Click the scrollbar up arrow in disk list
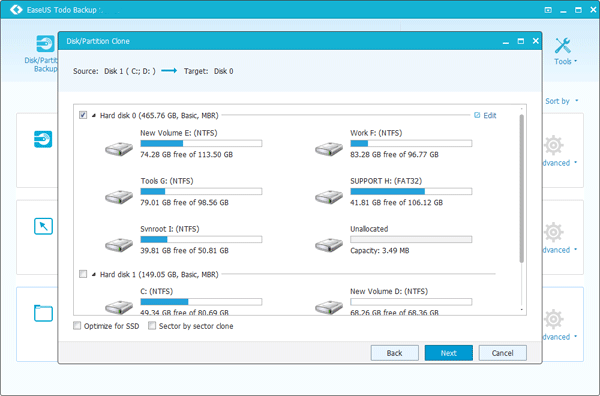The image size is (600, 396). [x=521, y=109]
